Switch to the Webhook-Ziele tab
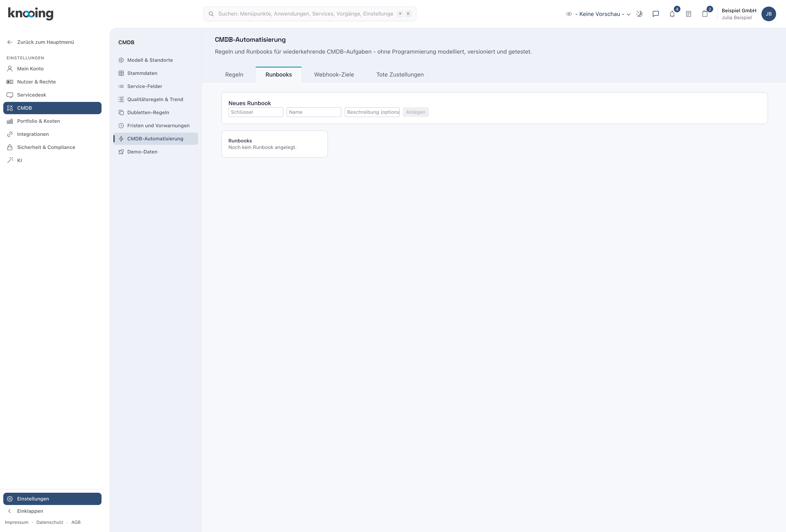786x532 pixels. (334, 74)
